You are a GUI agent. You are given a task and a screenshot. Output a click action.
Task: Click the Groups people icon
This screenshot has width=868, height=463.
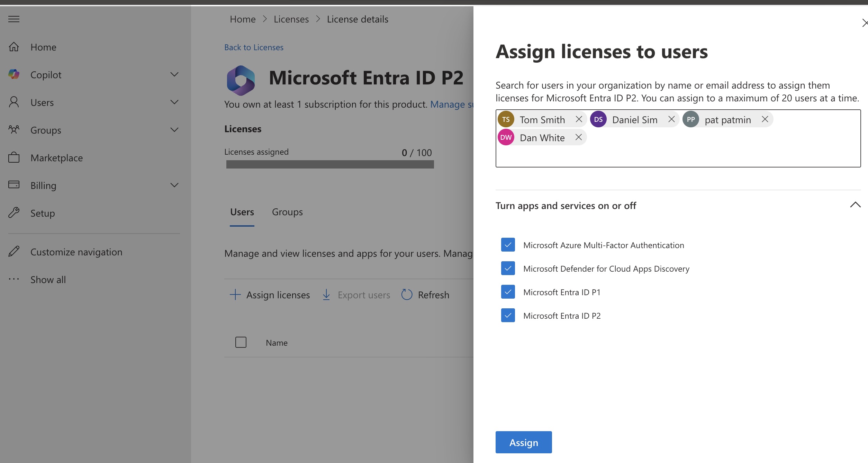click(x=14, y=130)
